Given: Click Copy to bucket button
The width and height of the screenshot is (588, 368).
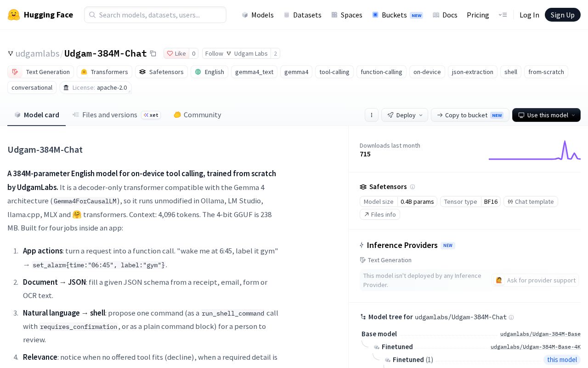Looking at the screenshot, I should pyautogui.click(x=470, y=115).
